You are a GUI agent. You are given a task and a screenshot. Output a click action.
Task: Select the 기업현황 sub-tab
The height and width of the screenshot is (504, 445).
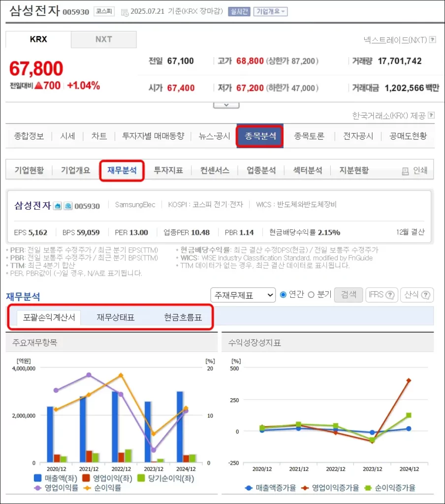tap(29, 170)
